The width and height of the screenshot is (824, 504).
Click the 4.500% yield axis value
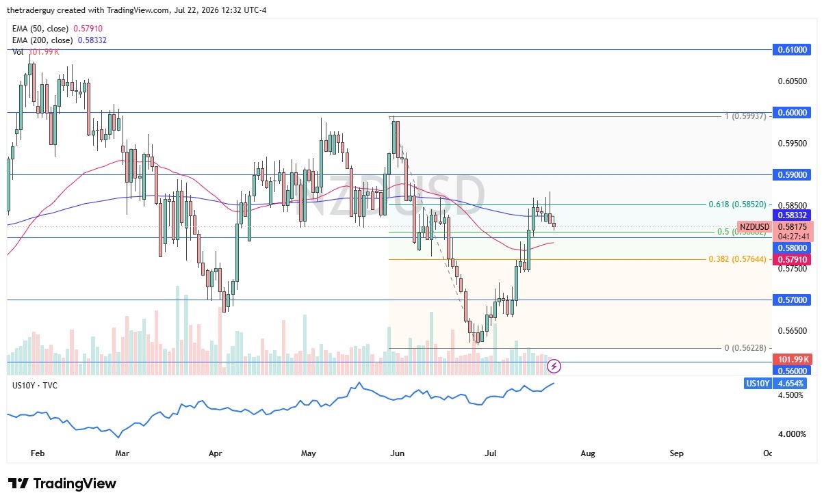(792, 395)
